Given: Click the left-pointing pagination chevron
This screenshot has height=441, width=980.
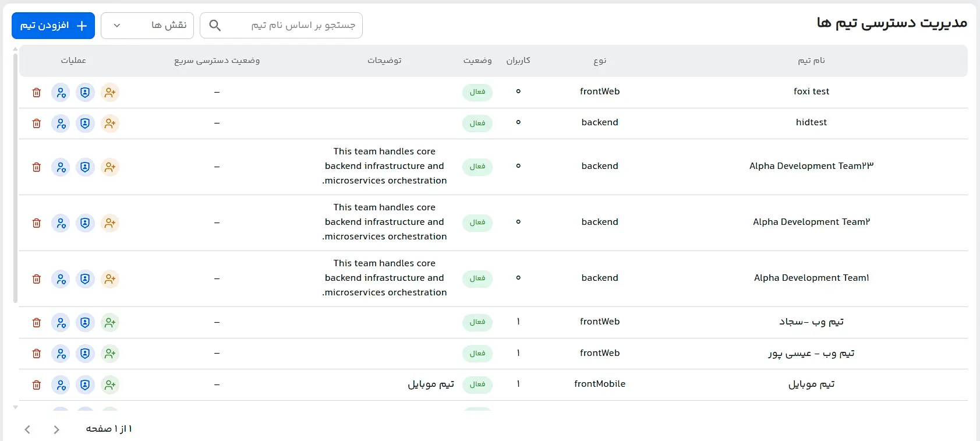Looking at the screenshot, I should pyautogui.click(x=27, y=429).
